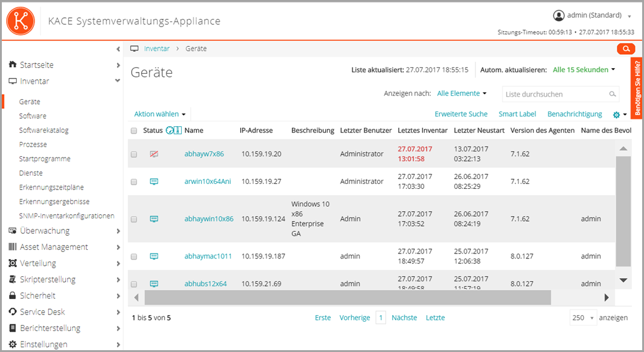The width and height of the screenshot is (644, 352).
Task: Click the device info column header icon
Action: coord(177,130)
